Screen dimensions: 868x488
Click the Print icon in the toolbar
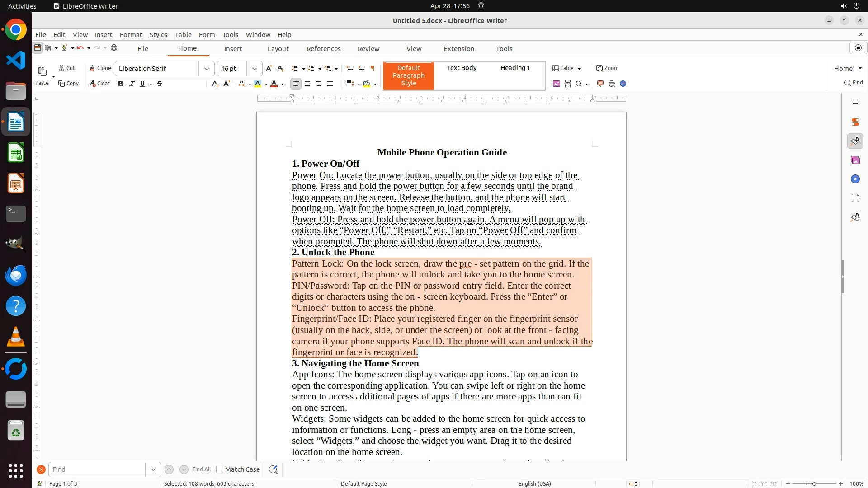114,48
